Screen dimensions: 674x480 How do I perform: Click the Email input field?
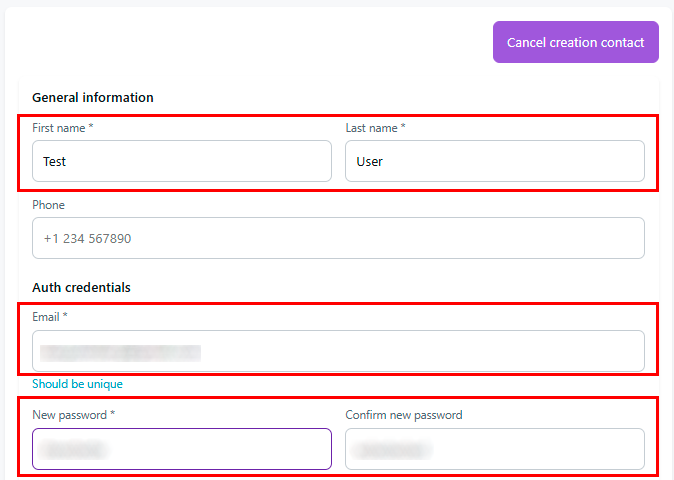click(x=338, y=351)
